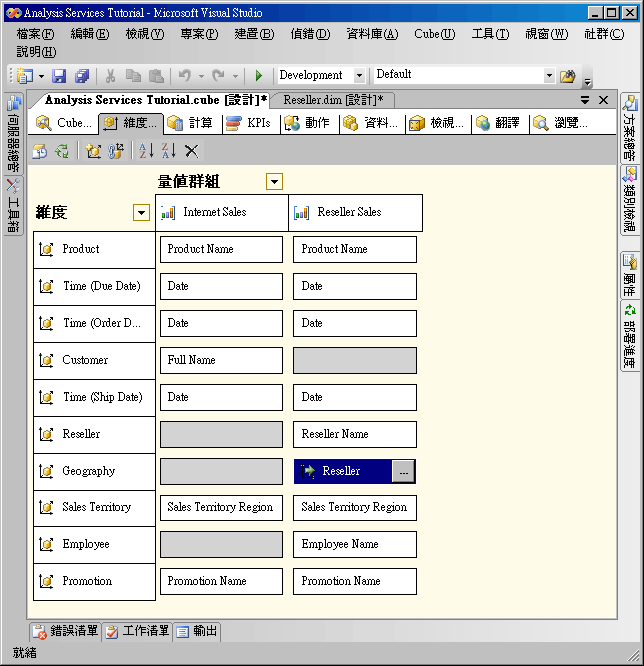644x666 pixels.
Task: Close the active document with X
Action: coord(603,100)
